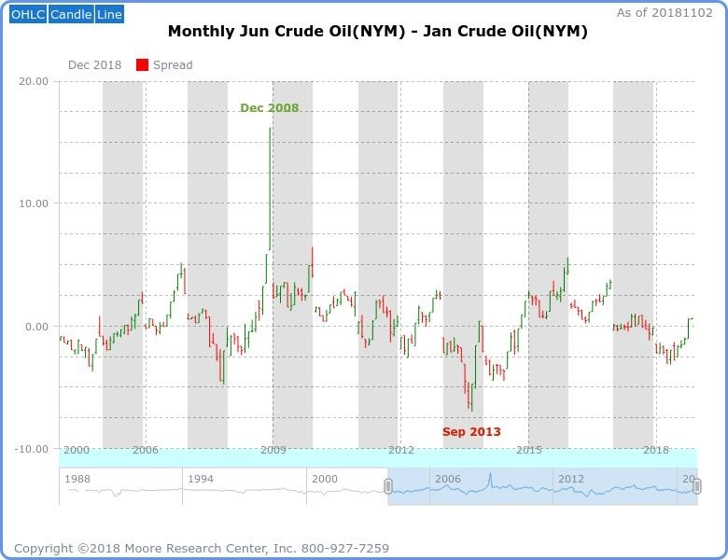Click the 2012 label in navigator

571,479
